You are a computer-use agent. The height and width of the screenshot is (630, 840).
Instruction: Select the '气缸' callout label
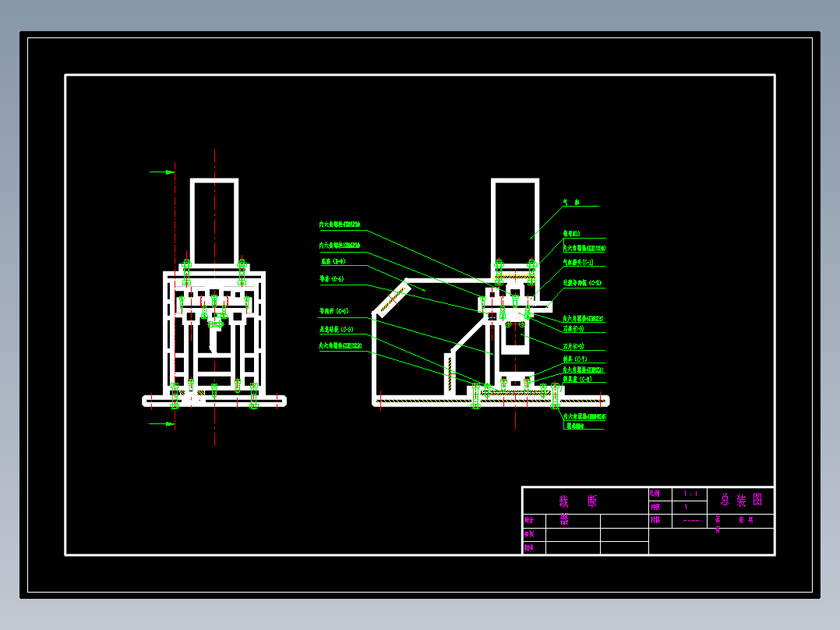point(571,202)
